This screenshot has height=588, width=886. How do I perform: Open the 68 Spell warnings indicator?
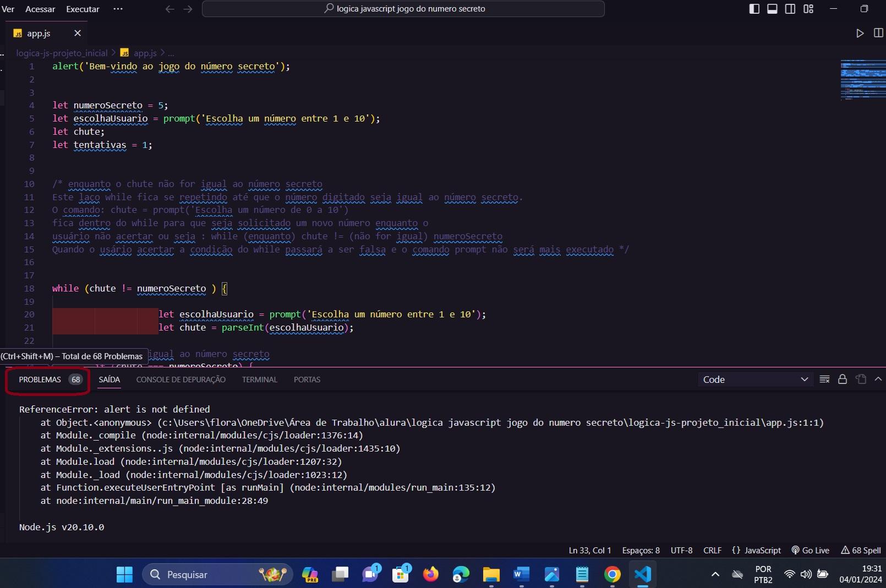pyautogui.click(x=861, y=551)
